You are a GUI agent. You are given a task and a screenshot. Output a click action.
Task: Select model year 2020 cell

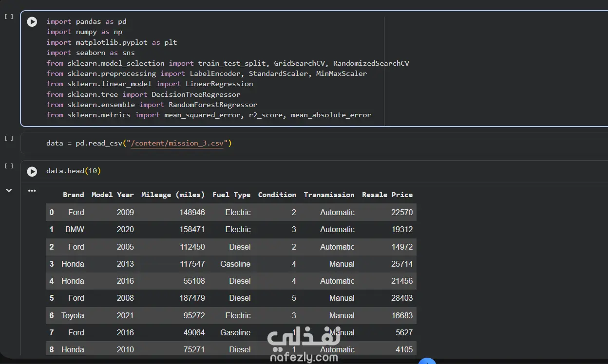pos(125,229)
